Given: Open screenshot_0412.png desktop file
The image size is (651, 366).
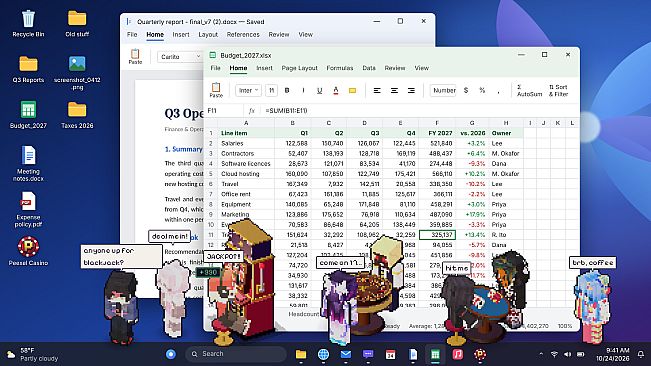Looking at the screenshot, I should 77,73.
